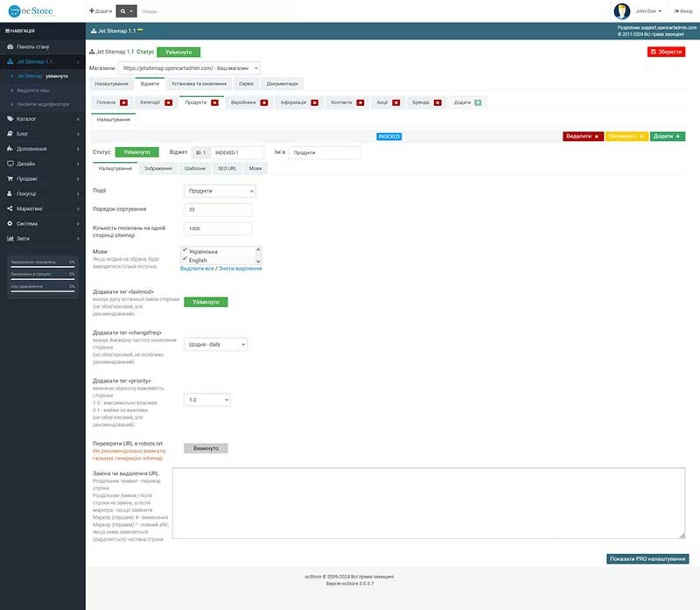Click the plus Додати button in top bar
The width and height of the screenshot is (700, 610).
coord(101,11)
